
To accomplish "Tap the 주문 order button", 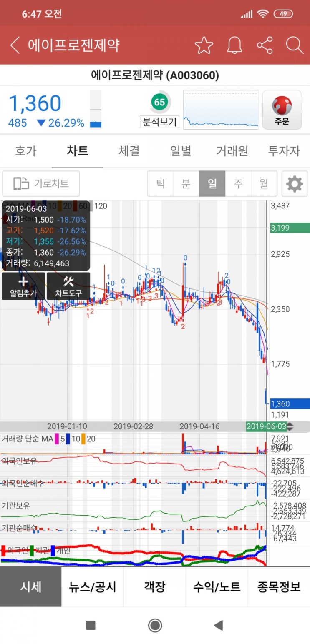I will 282,110.
